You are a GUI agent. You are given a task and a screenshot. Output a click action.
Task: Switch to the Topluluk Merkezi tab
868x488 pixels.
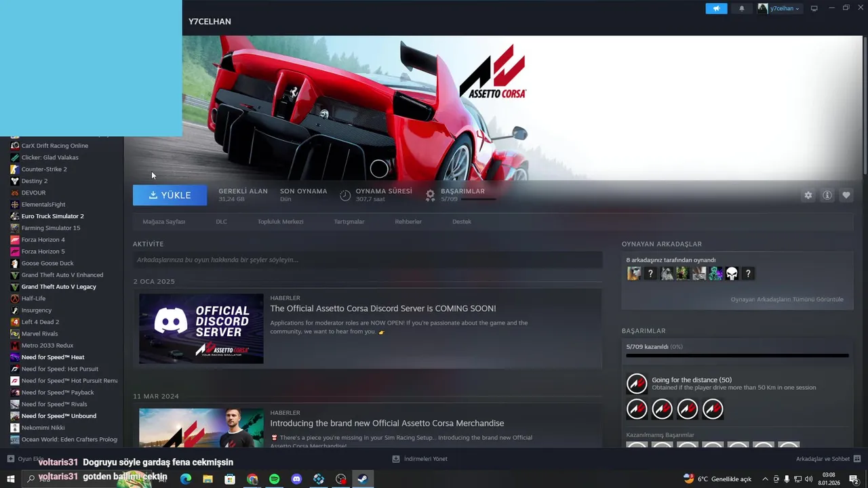pyautogui.click(x=281, y=222)
